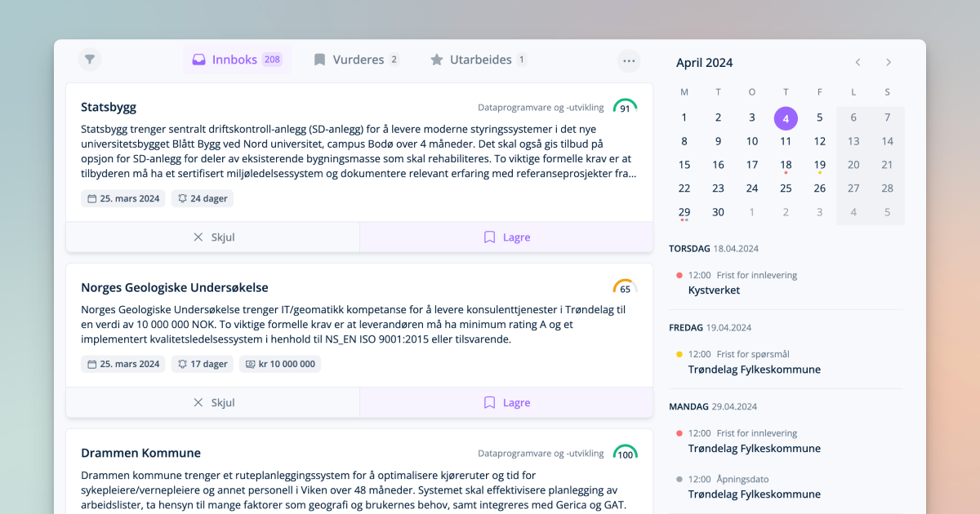Go to the previous month with the left chevron
This screenshot has height=514, width=980.
pyautogui.click(x=857, y=62)
